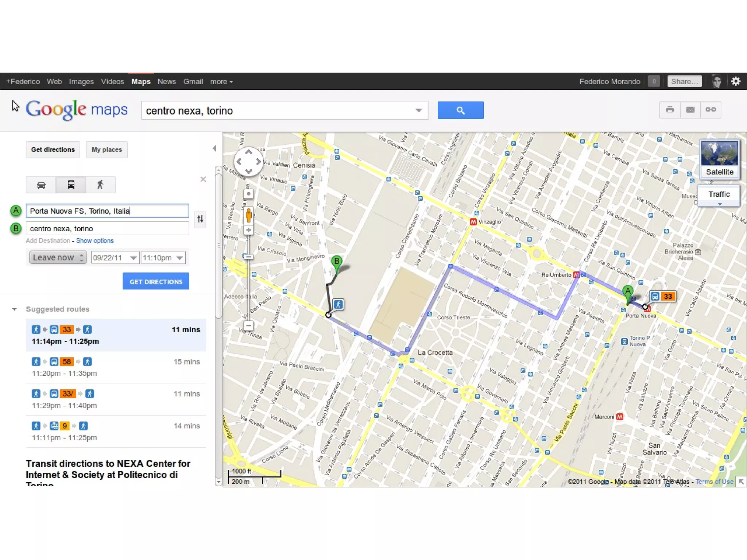The image size is (747, 560).
Task: Toggle the Traffic map layer
Action: (x=719, y=194)
